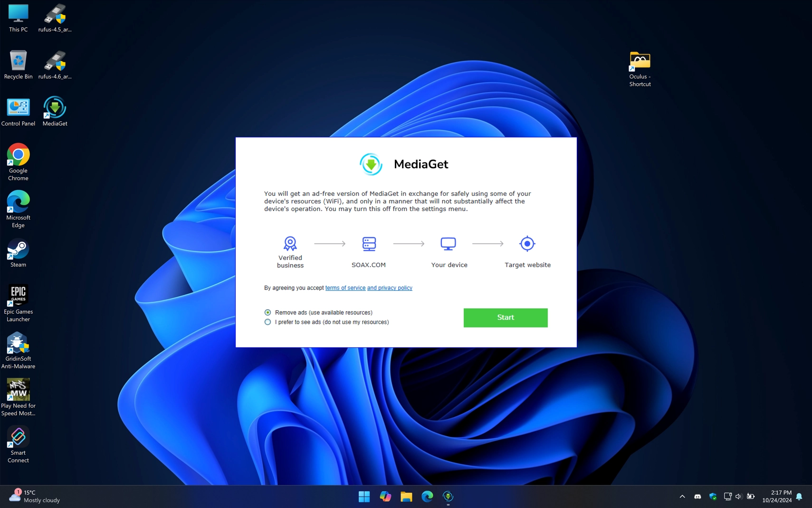Select 'Remove ads (use available resources)' option

267,312
